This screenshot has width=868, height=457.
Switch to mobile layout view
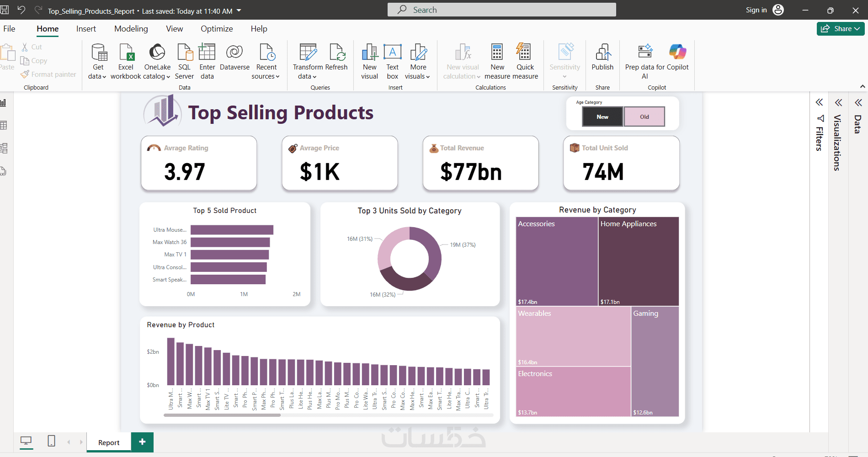click(52, 441)
